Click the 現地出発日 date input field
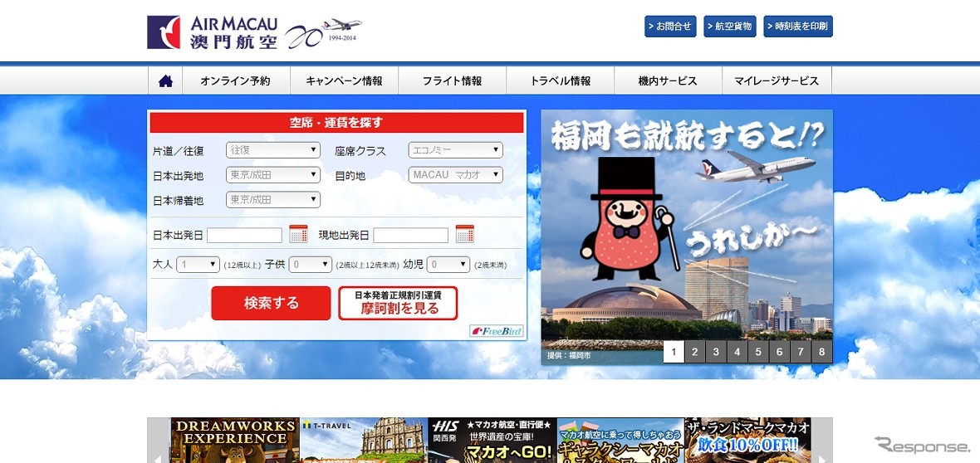This screenshot has width=980, height=463. [x=410, y=235]
